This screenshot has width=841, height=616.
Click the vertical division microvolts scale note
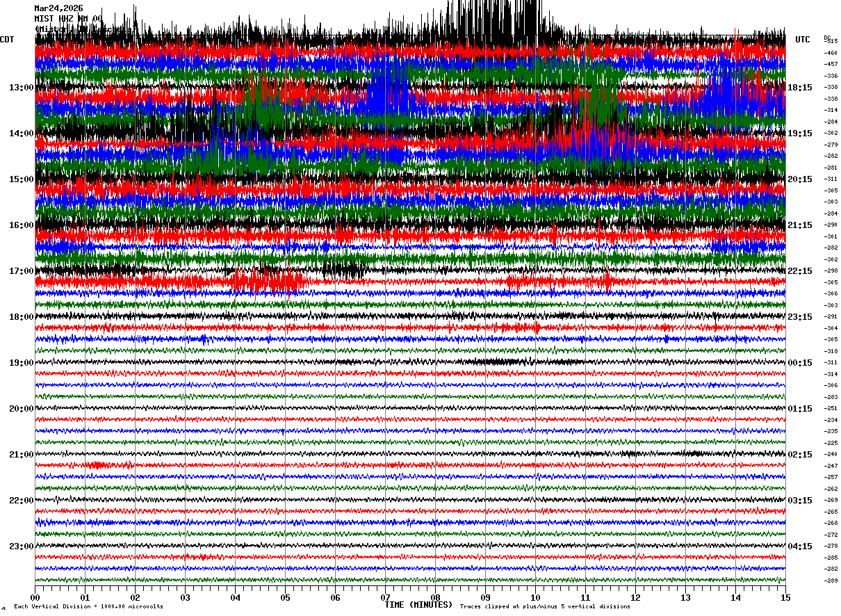(x=88, y=606)
